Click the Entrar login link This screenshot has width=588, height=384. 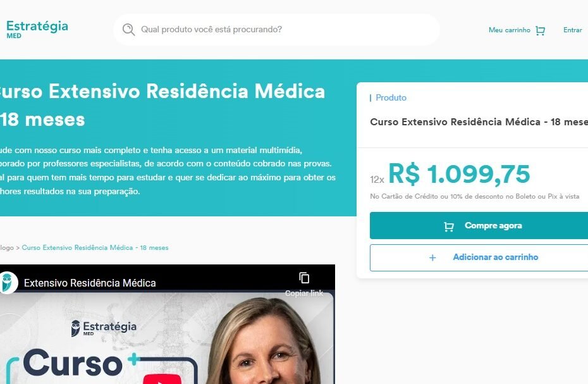click(573, 30)
